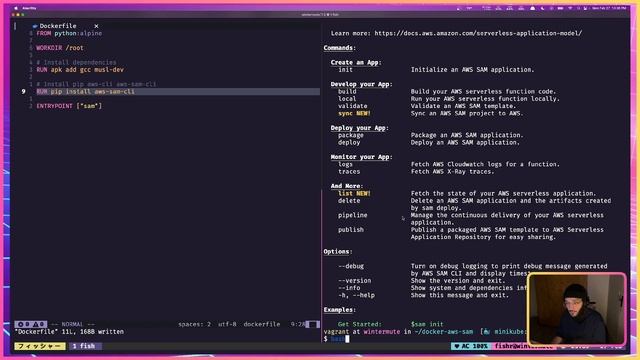
Task: Click the 'delete' command entry
Action: pos(349,201)
